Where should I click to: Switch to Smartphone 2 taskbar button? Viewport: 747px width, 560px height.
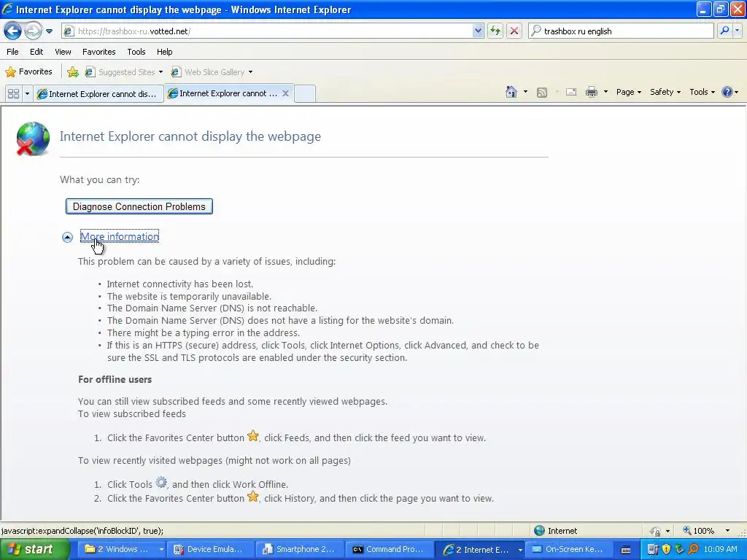pyautogui.click(x=299, y=550)
